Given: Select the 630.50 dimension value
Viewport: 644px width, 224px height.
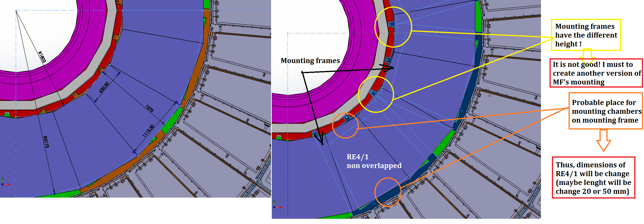Looking at the screenshot, I should [x=104, y=88].
